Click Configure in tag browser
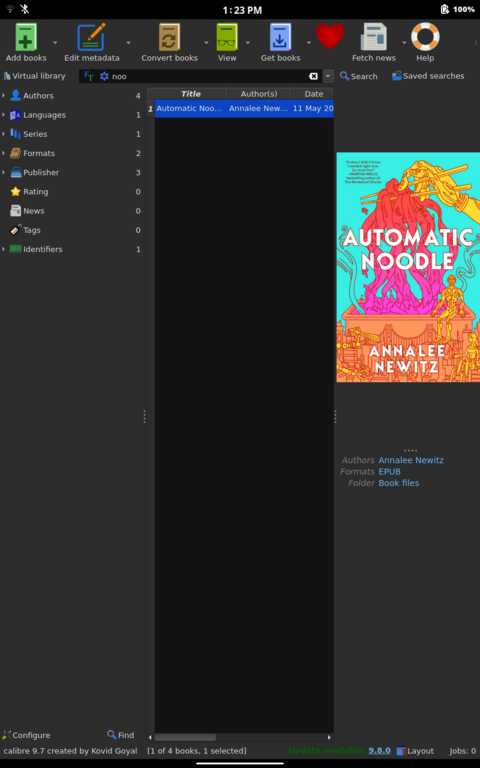The image size is (480, 768). click(26, 735)
